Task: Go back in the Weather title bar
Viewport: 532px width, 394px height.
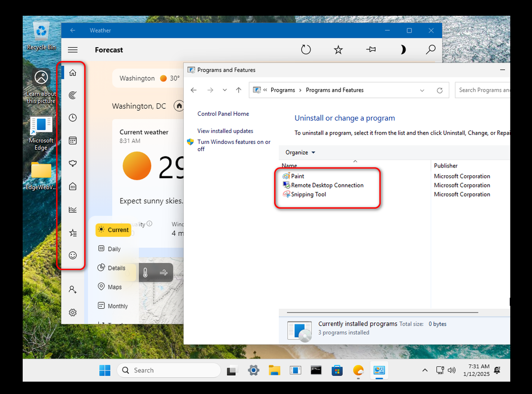Action: pos(73,30)
